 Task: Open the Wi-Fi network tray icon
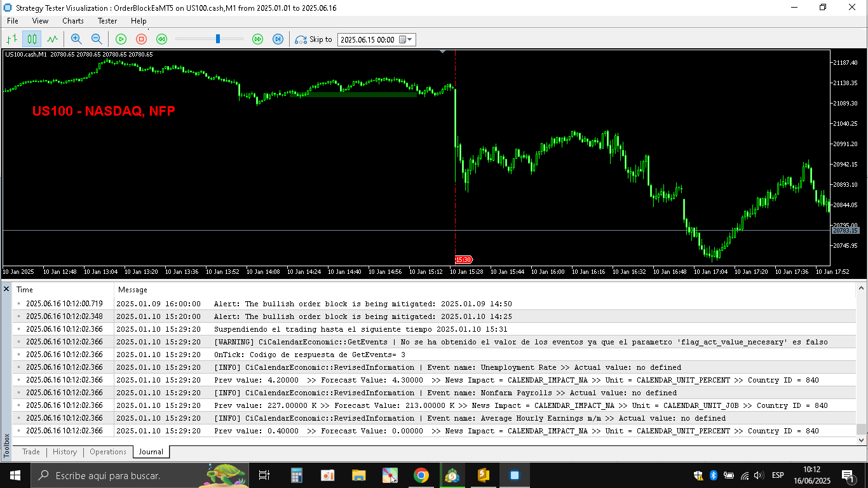click(744, 475)
